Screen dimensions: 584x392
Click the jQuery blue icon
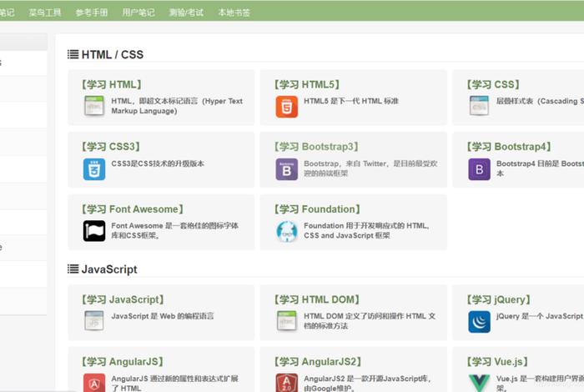coord(479,322)
